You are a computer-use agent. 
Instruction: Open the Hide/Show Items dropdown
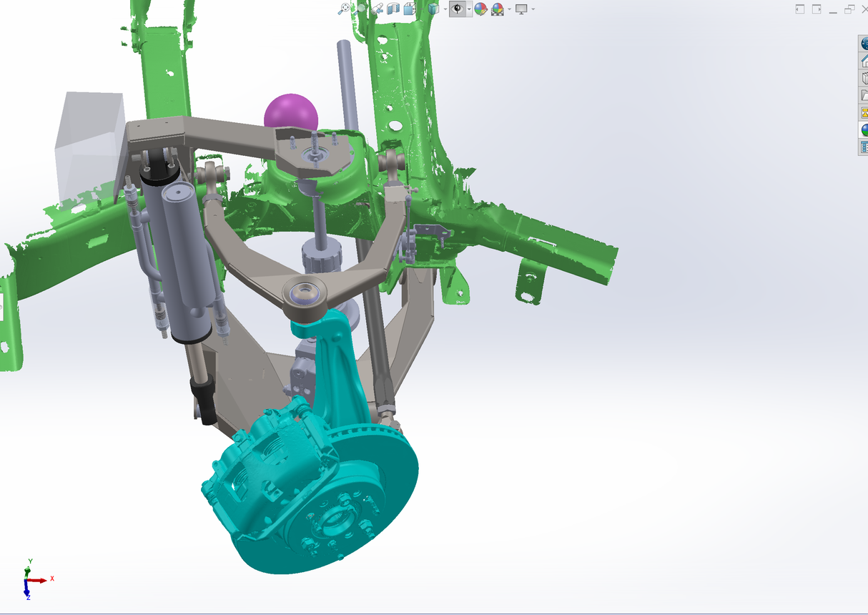click(468, 9)
